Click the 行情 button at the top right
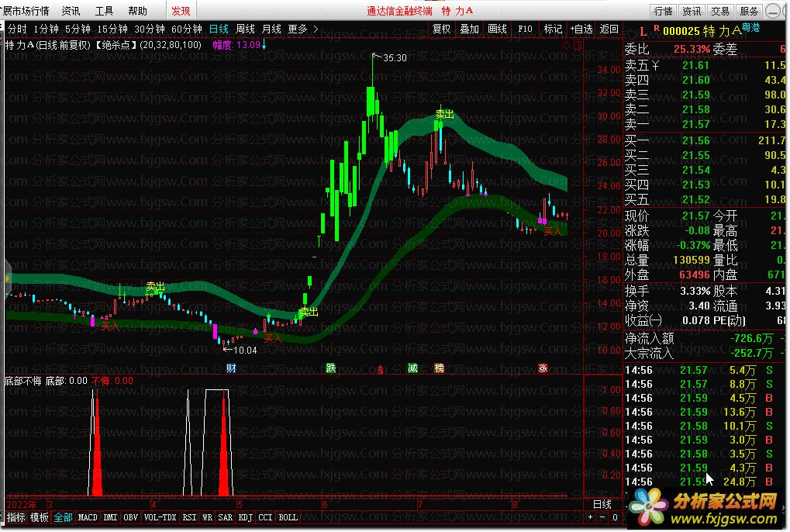790x532 pixels. (x=663, y=11)
